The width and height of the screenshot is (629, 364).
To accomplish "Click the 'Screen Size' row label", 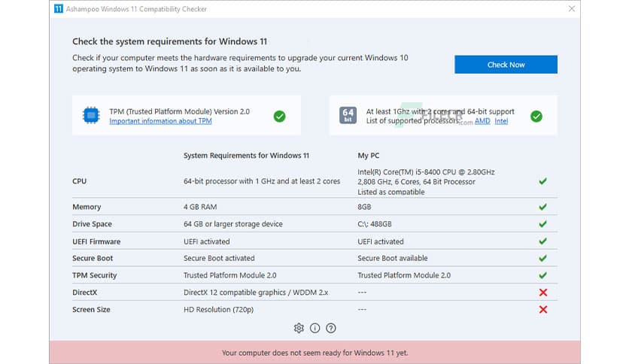I will click(x=91, y=310).
